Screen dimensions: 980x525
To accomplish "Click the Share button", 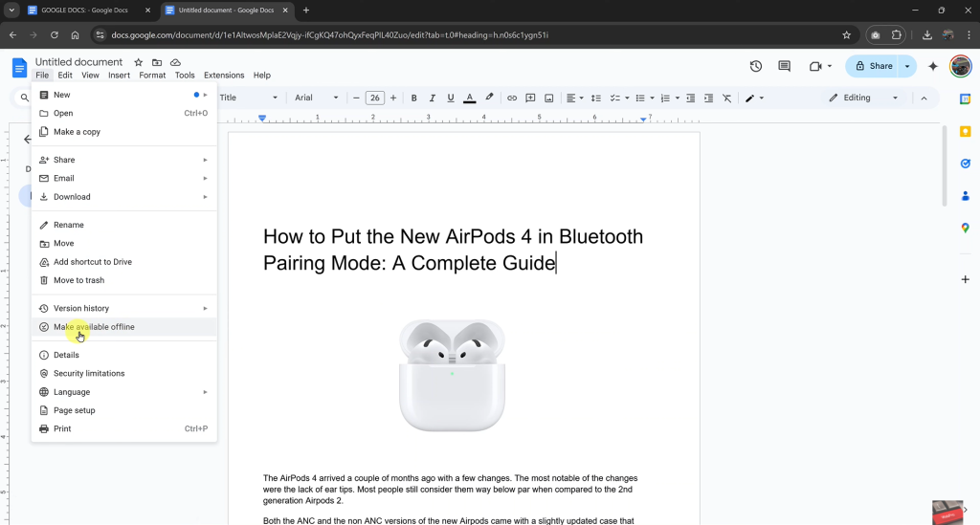I will click(x=875, y=66).
